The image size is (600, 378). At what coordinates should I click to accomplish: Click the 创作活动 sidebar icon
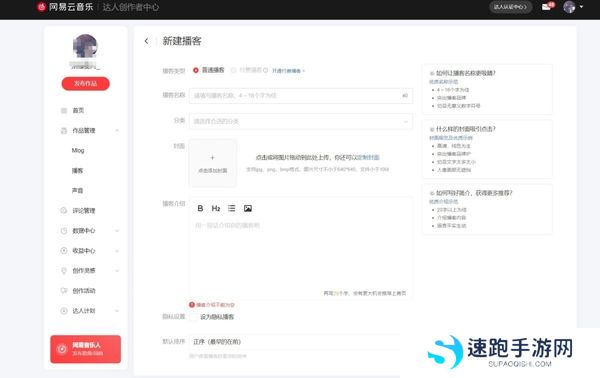pos(64,291)
